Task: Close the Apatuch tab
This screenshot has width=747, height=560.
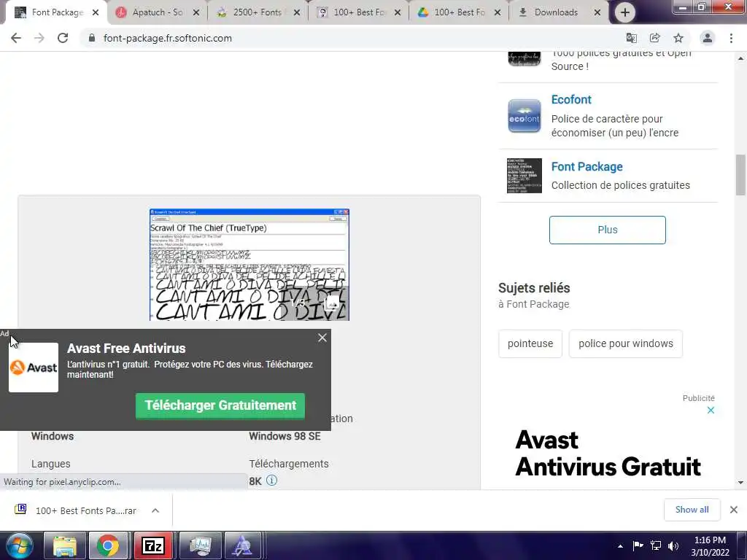Action: 196,12
